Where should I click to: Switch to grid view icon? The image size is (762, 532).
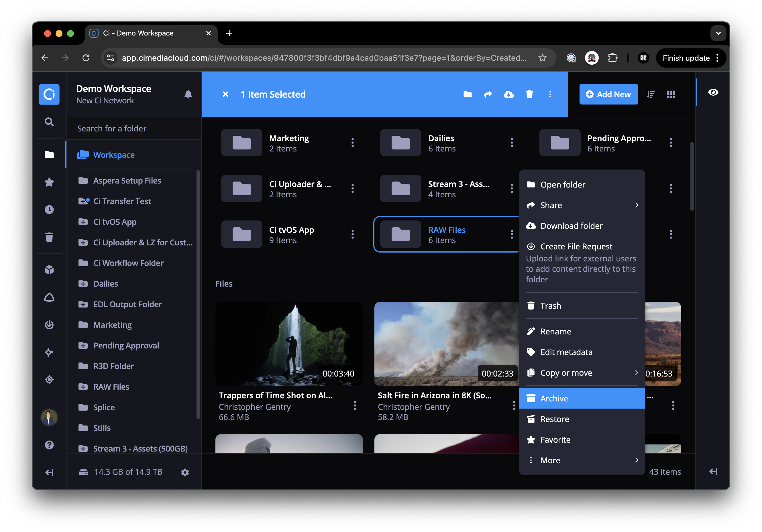(x=671, y=94)
